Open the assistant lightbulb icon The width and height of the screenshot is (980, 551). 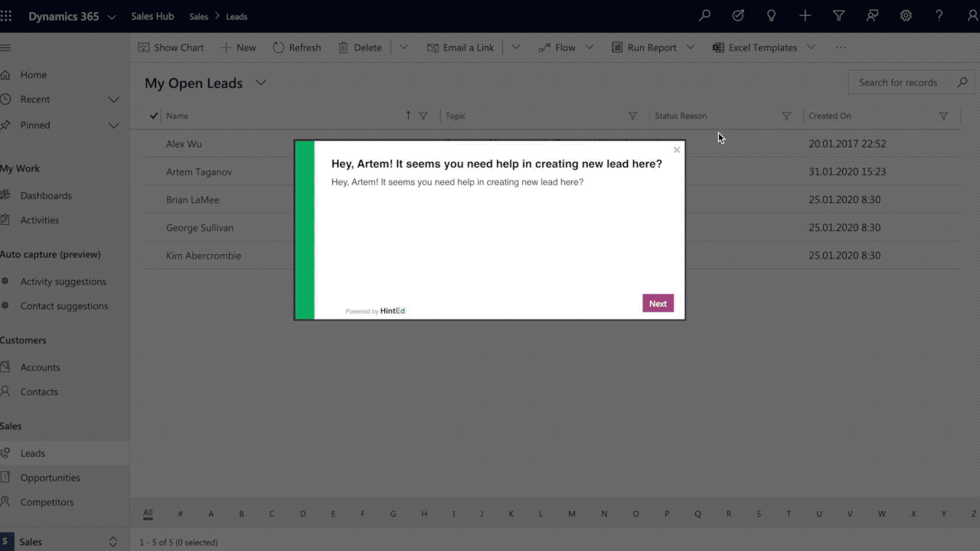(772, 16)
